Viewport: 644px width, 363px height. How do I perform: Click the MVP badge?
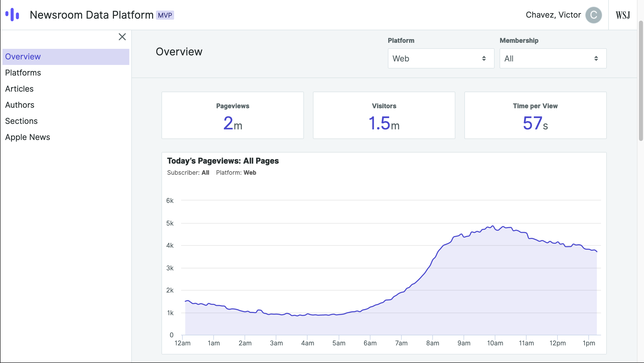165,15
